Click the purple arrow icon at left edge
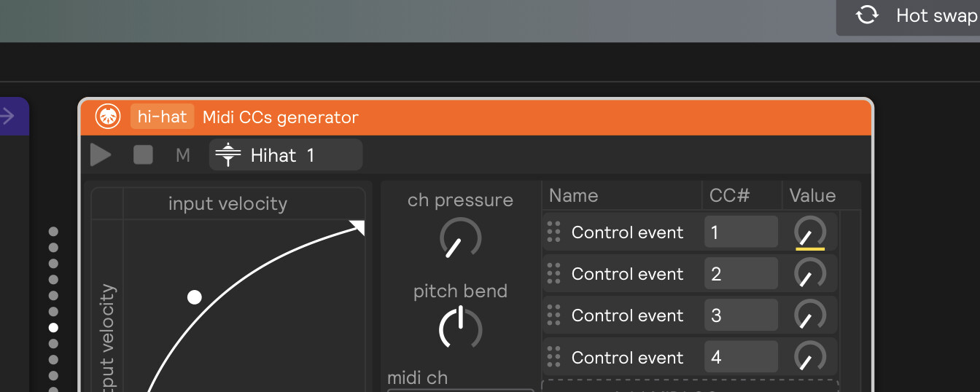The image size is (980, 392). pos(8,116)
